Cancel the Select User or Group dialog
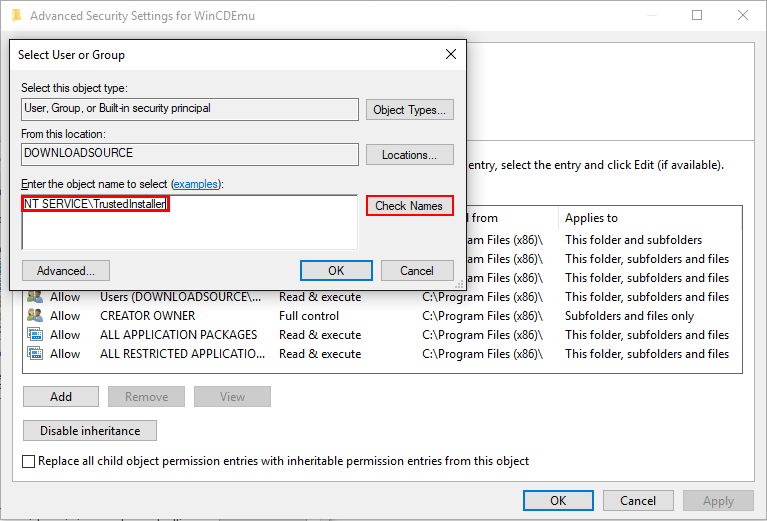 pos(417,271)
